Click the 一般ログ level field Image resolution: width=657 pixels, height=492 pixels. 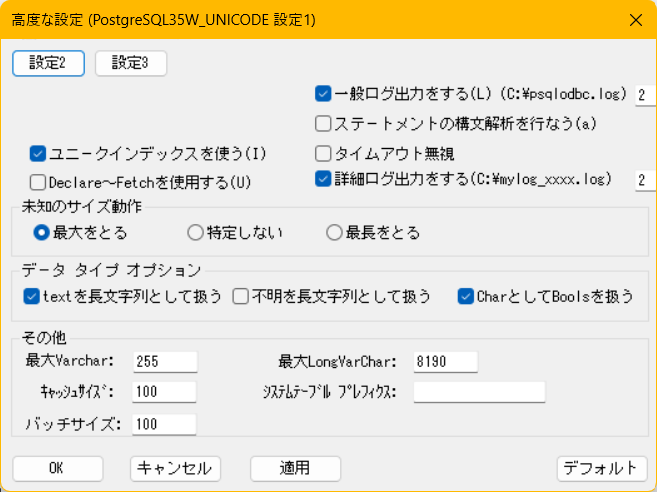pyautogui.click(x=646, y=96)
